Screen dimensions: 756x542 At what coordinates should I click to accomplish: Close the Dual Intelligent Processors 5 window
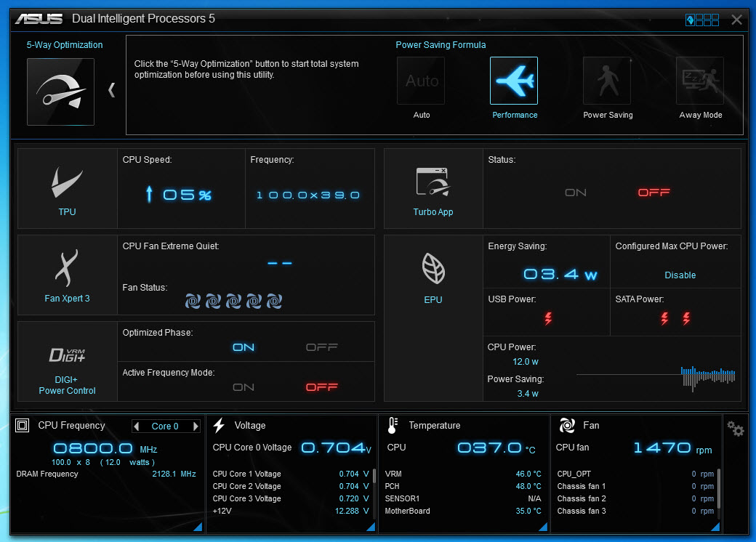[736, 20]
